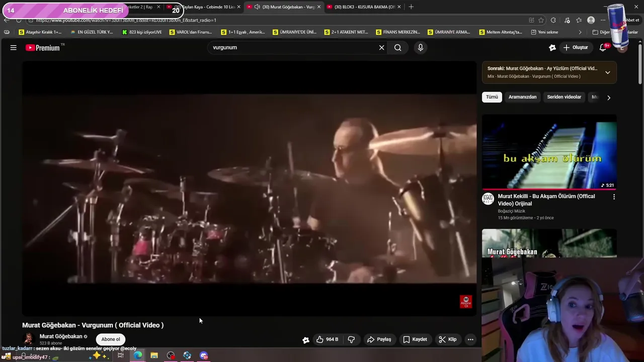Image resolution: width=644 pixels, height=362 pixels.
Task: Mute the playing tab via speaker icon
Action: pos(257,7)
